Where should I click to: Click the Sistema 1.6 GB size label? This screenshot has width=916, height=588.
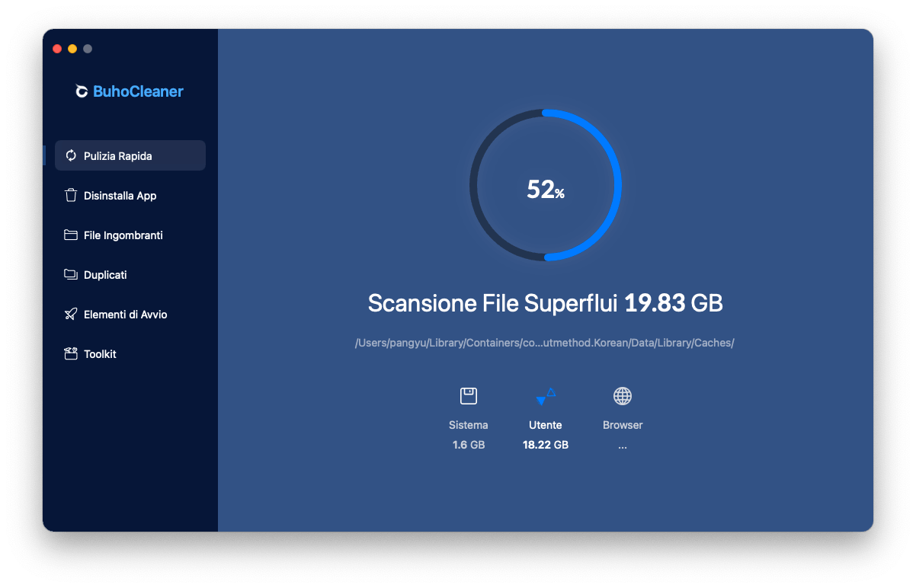coord(468,445)
